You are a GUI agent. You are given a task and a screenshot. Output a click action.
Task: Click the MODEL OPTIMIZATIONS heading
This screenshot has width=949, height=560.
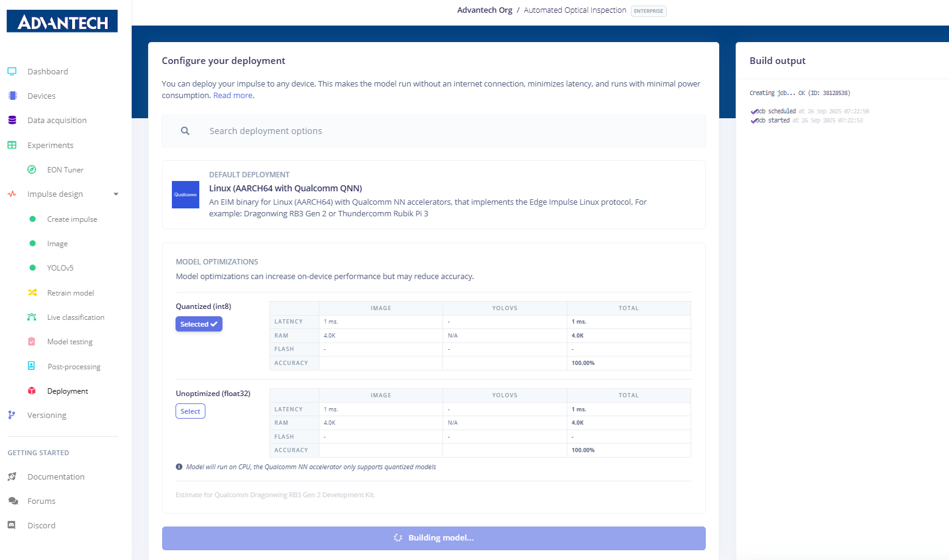[217, 261]
